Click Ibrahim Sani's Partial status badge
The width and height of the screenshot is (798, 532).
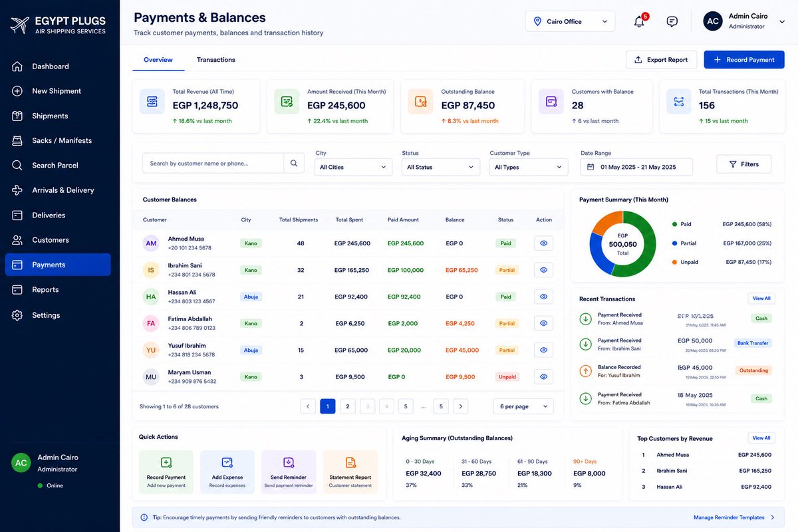click(x=507, y=270)
